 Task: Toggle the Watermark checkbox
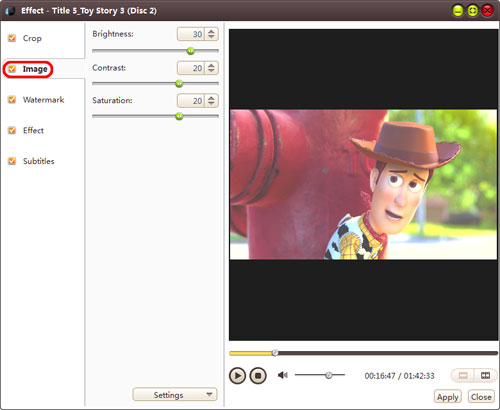pos(12,100)
